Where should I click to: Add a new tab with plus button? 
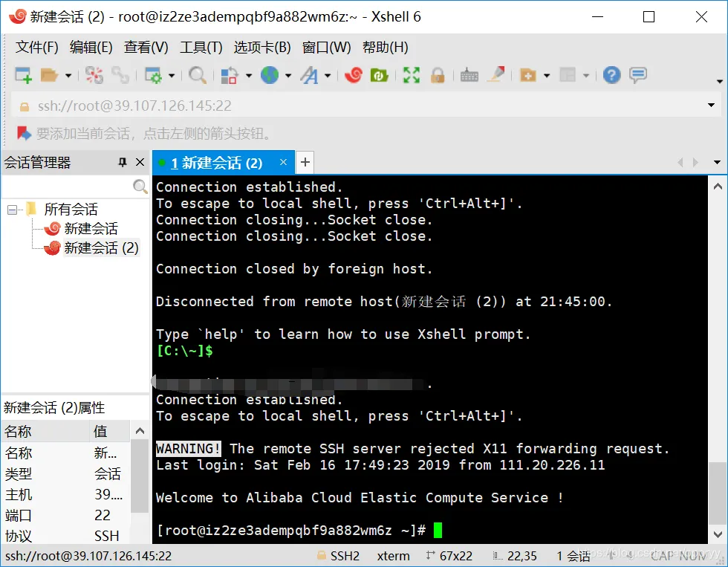(x=305, y=162)
